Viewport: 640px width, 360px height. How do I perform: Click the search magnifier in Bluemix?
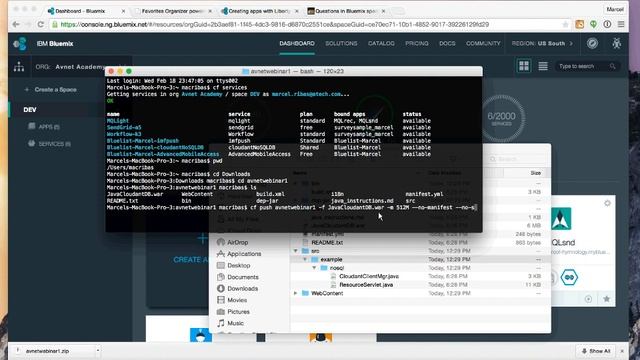(x=612, y=66)
